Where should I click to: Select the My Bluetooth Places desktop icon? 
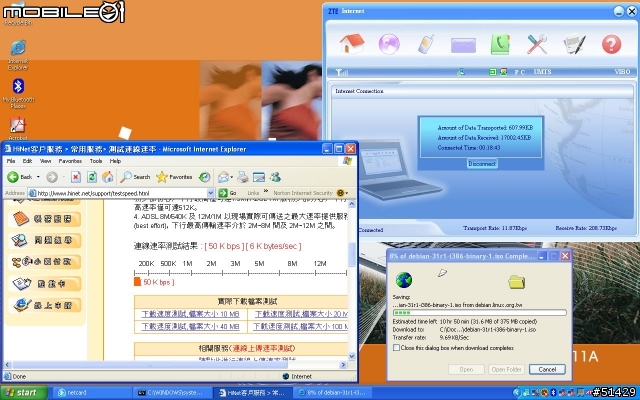pos(18,93)
